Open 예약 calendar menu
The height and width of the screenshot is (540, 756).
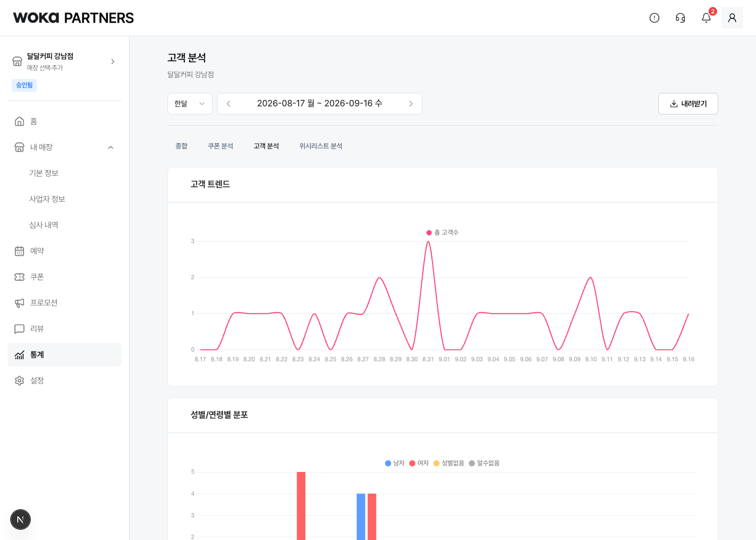click(64, 251)
